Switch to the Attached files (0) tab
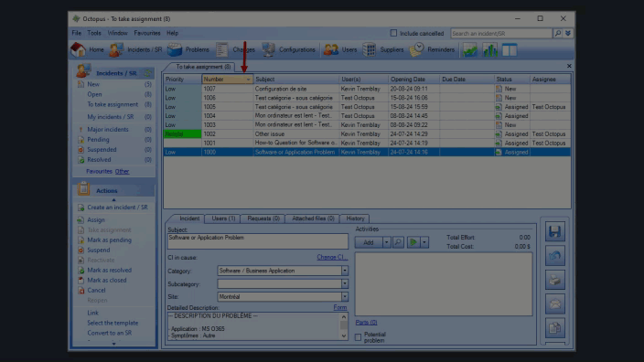 (313, 218)
